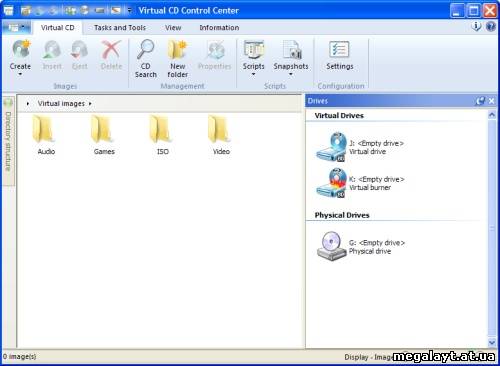This screenshot has width=500, height=366.
Task: Open CD Search tool
Action: (x=146, y=50)
